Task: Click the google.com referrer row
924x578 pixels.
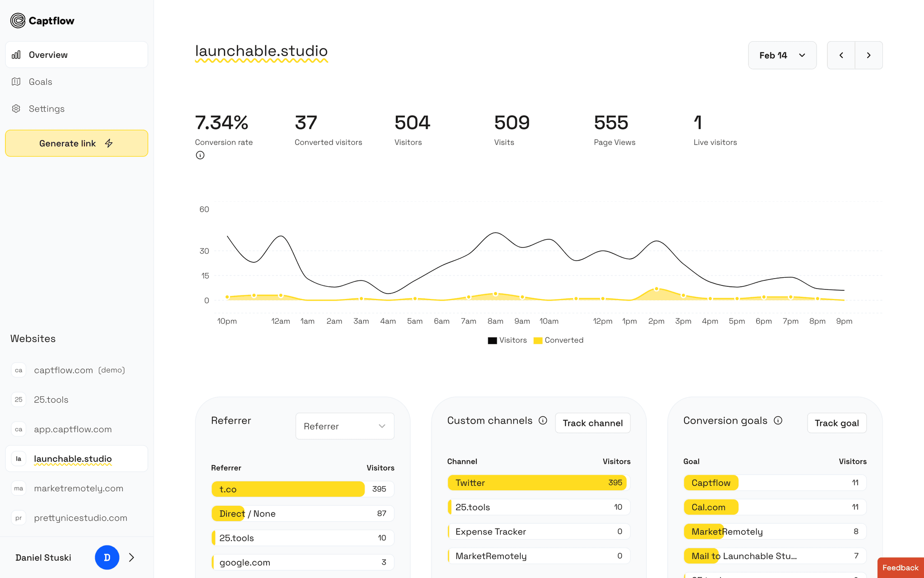Action: (303, 562)
